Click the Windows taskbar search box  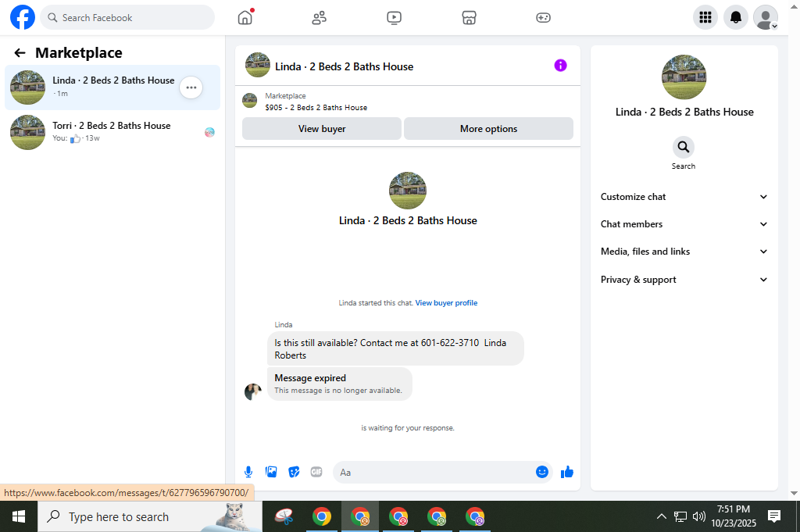pos(150,516)
